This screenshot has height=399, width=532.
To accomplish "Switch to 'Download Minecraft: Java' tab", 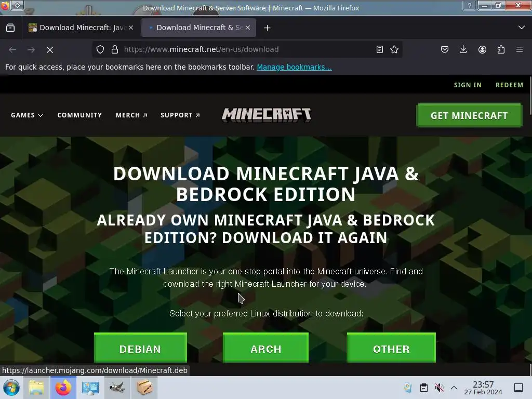I will pyautogui.click(x=81, y=28).
